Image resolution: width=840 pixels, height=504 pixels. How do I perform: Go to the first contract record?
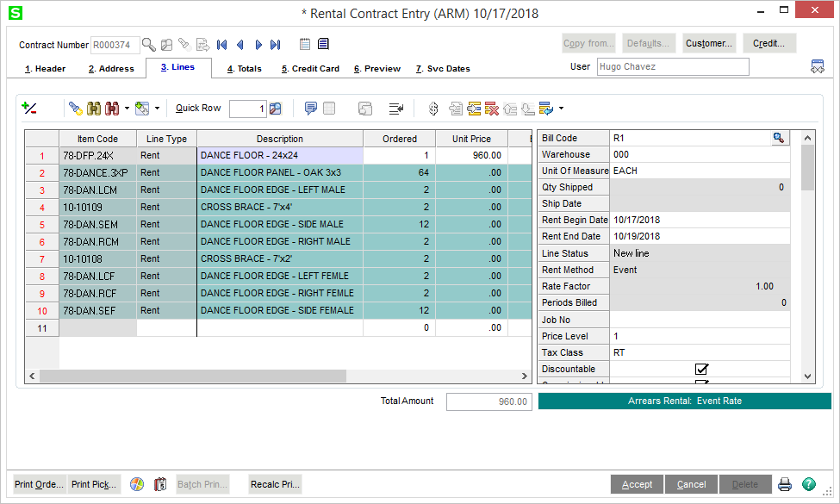coord(221,45)
